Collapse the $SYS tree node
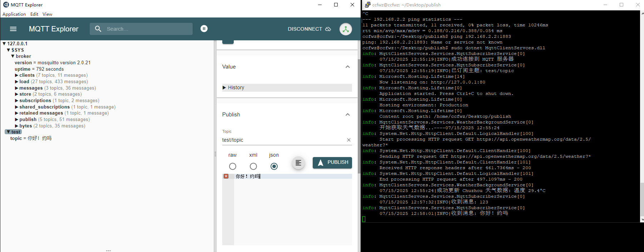Screen dimensions: 644x252 (x=9, y=50)
